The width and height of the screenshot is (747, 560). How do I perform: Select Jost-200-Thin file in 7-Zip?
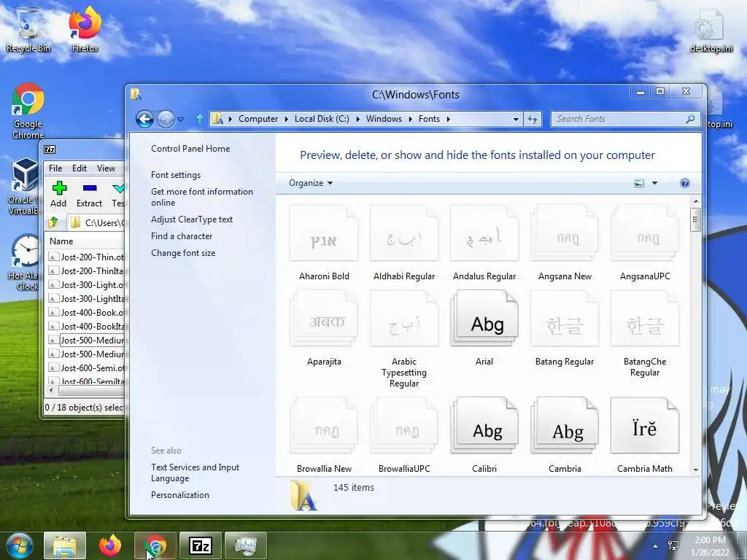(86, 257)
